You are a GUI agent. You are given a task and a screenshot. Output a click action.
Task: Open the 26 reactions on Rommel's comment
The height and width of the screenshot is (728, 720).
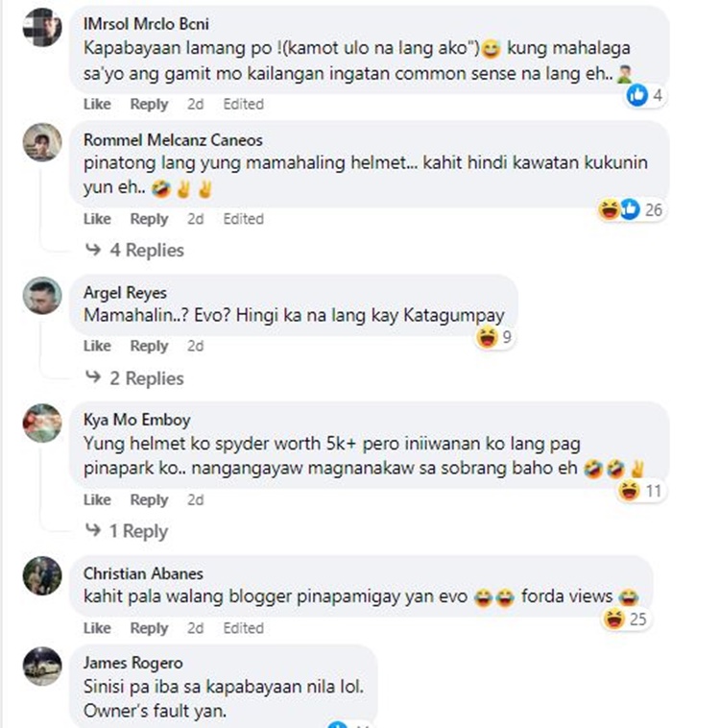pos(631,210)
